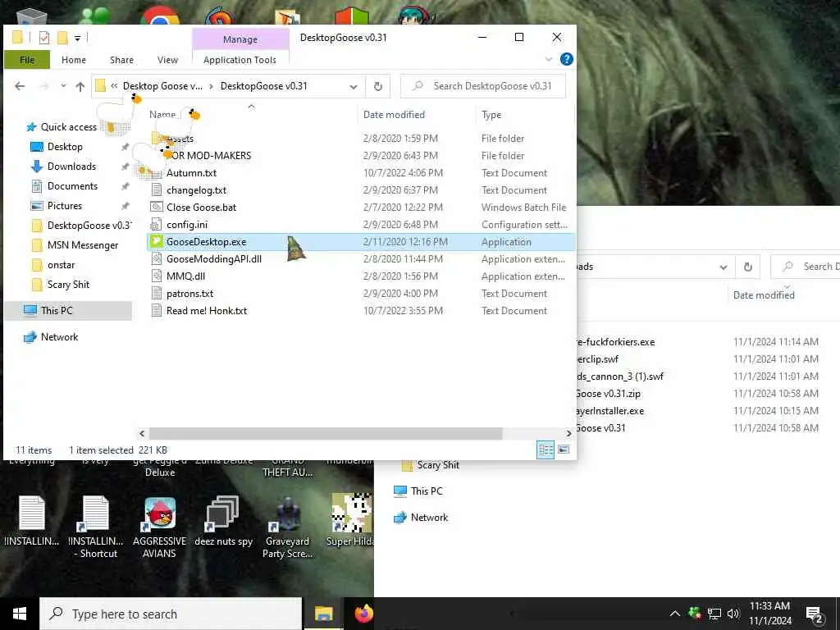Show hidden tray icons chevron
This screenshot has height=630, width=840.
coord(675,614)
